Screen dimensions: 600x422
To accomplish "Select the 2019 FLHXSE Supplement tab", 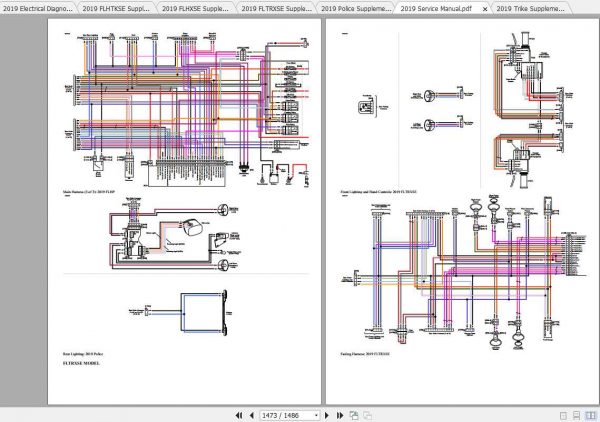I will [196, 7].
